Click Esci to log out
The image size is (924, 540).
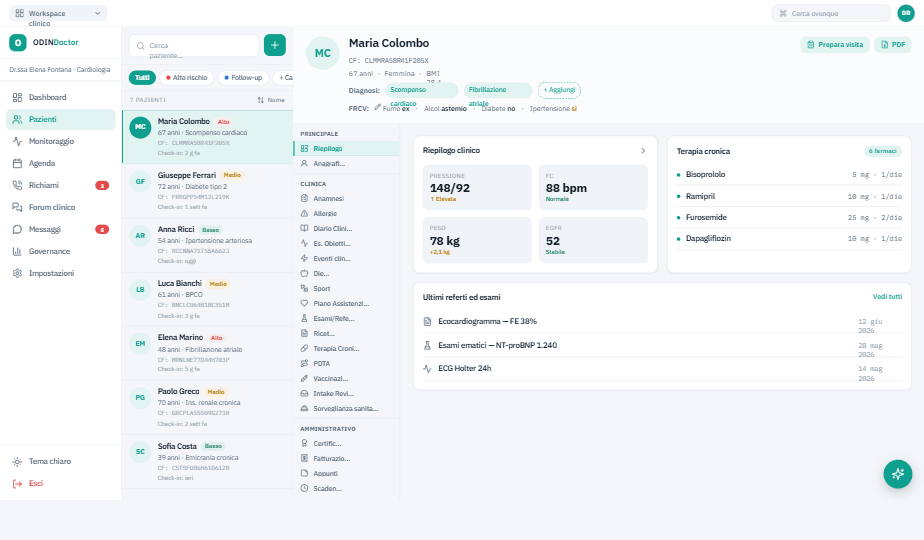tap(60, 483)
